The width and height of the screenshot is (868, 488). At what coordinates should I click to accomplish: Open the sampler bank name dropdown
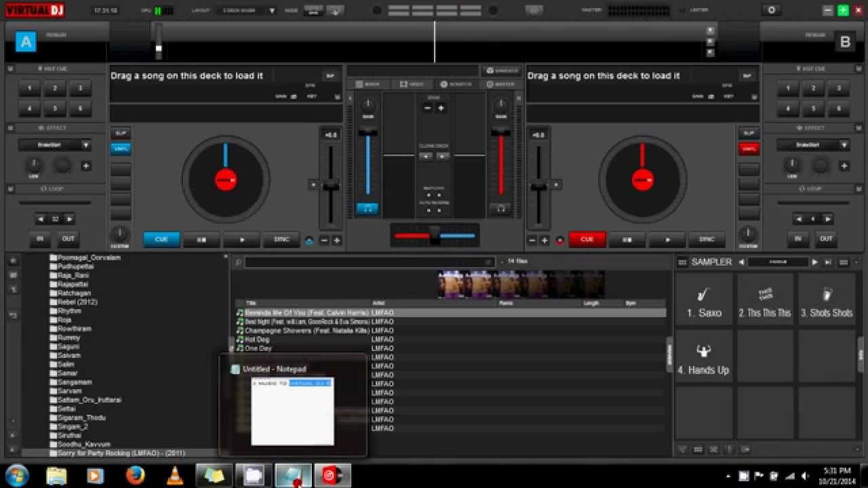click(777, 262)
